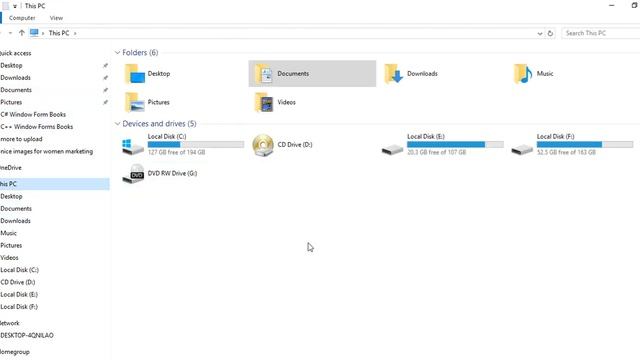Open the Computer ribbon tab
This screenshot has width=640, height=360.
(x=22, y=18)
